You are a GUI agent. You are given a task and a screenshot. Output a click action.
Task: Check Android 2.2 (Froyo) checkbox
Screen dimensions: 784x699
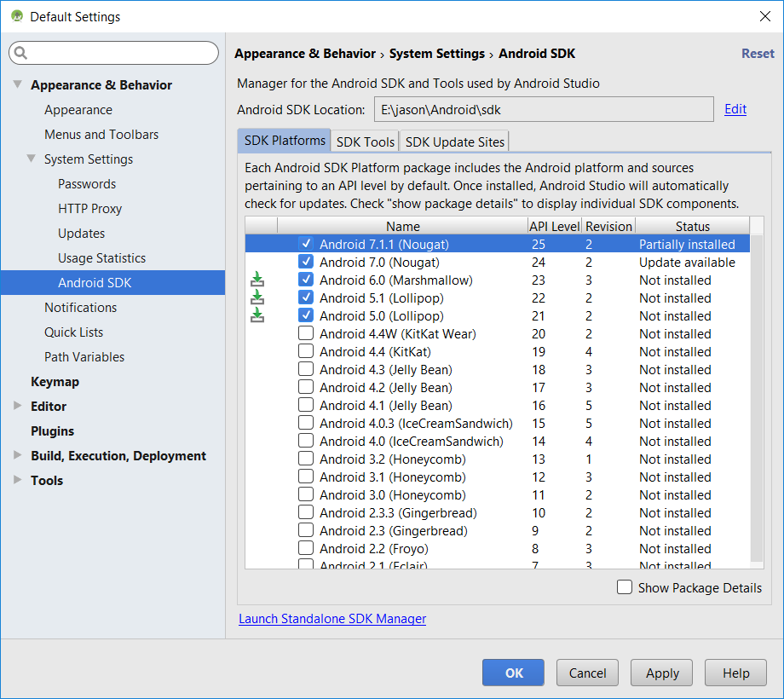[305, 548]
